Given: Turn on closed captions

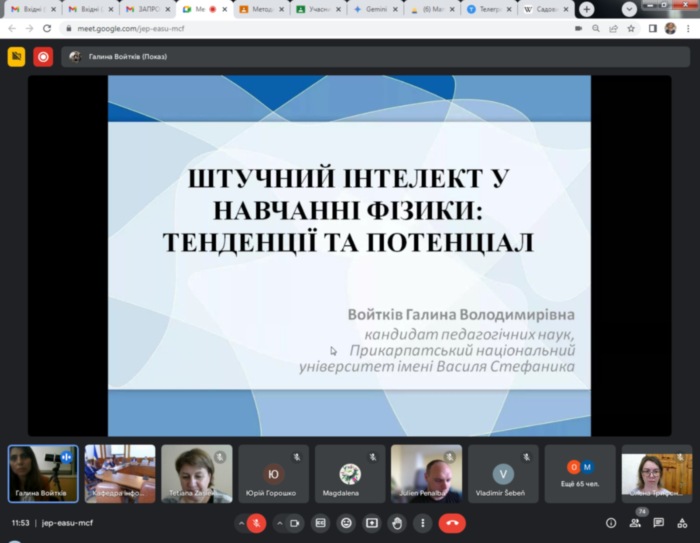Looking at the screenshot, I should pos(321,523).
